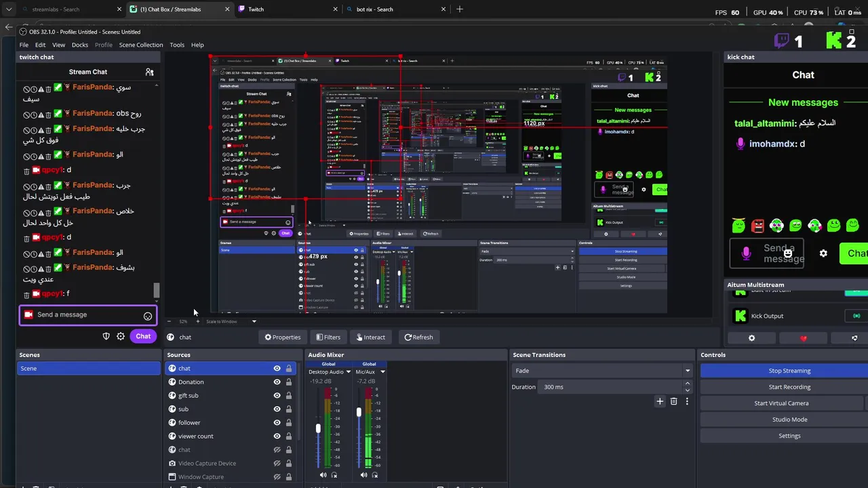Adjust the Desktop Audio volume slider
This screenshot has height=488, width=868.
[318, 428]
